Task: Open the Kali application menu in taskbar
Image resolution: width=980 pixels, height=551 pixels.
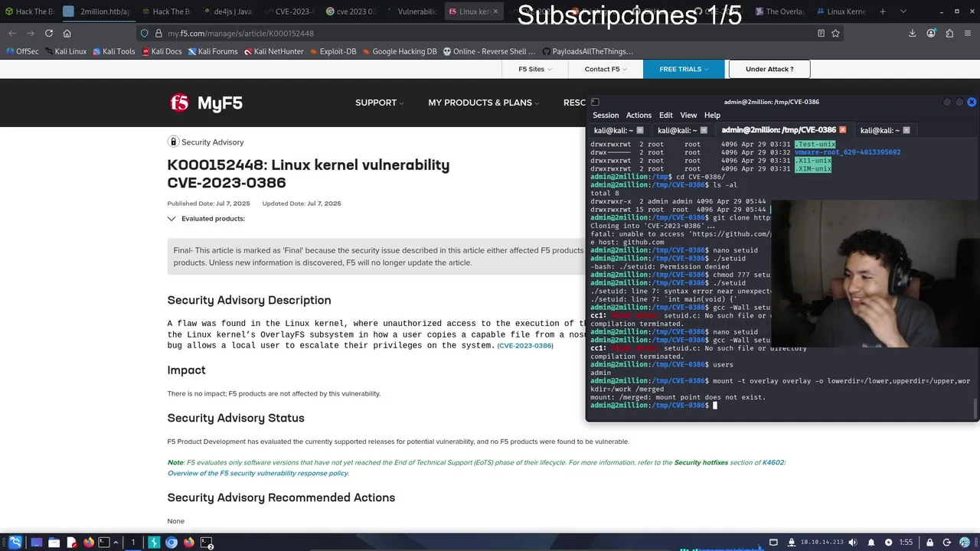Action: pyautogui.click(x=15, y=543)
